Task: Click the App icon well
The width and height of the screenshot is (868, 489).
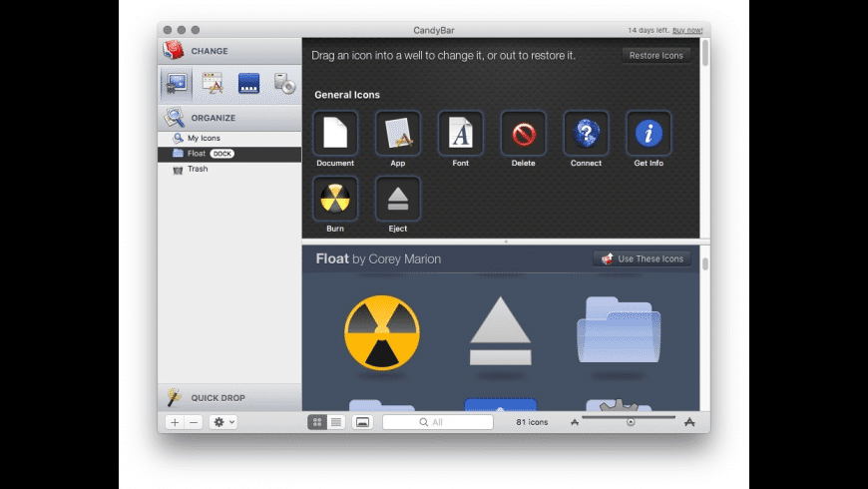Action: tap(397, 133)
